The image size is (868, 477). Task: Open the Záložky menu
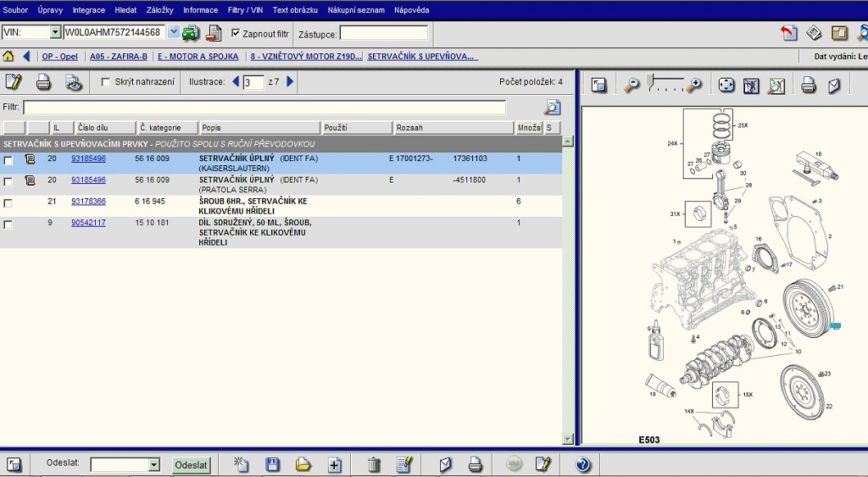[x=160, y=10]
